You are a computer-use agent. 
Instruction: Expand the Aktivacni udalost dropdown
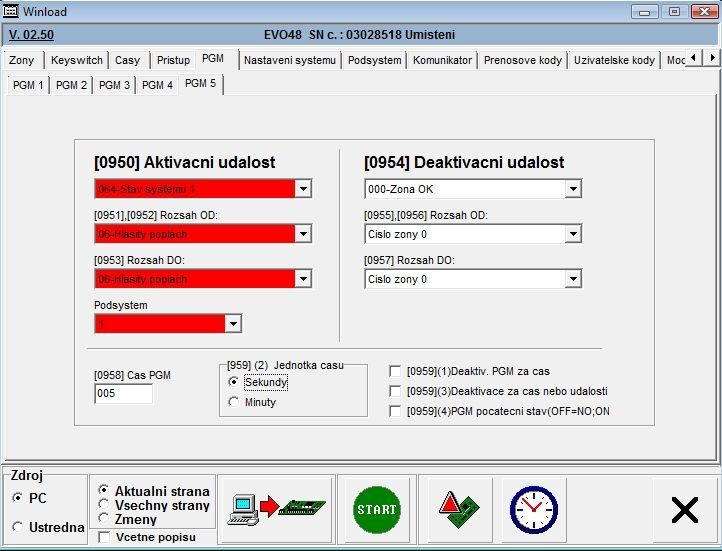(x=303, y=189)
